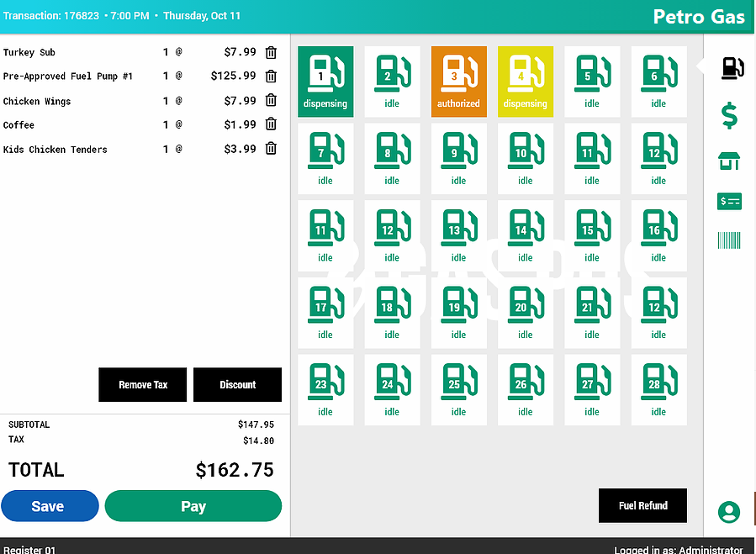This screenshot has height=554, width=756.
Task: Select the check payment icon in the sidebar
Action: [x=729, y=201]
